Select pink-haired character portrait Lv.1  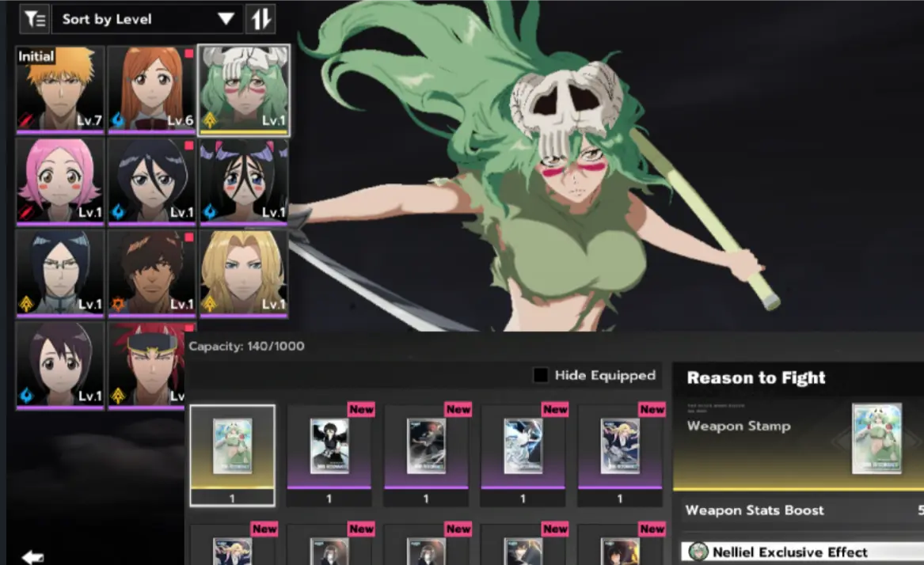[60, 181]
